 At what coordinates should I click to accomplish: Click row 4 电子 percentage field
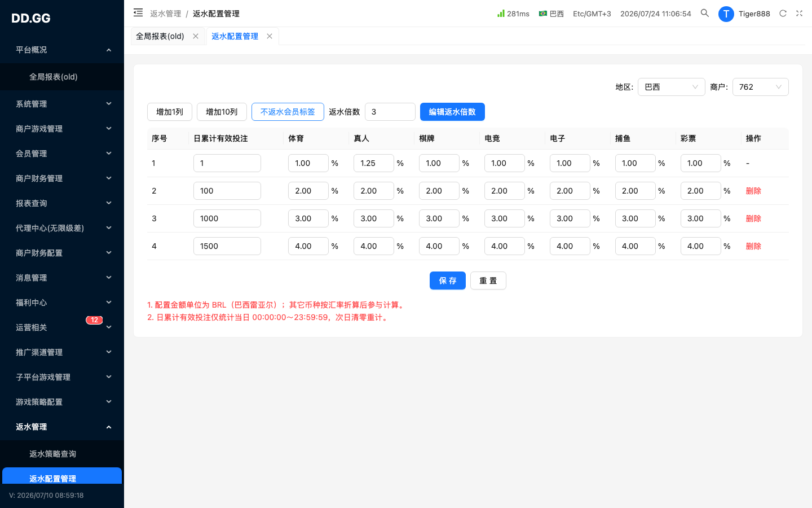(570, 246)
